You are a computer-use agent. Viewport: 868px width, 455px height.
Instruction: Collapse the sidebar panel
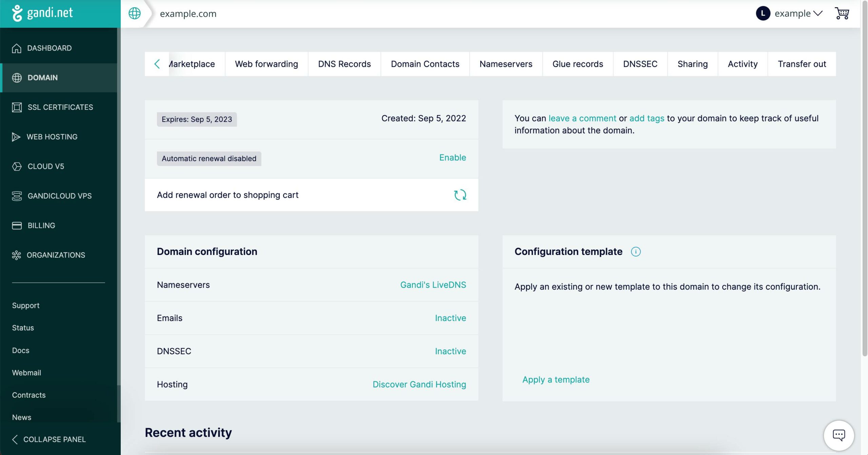(49, 439)
